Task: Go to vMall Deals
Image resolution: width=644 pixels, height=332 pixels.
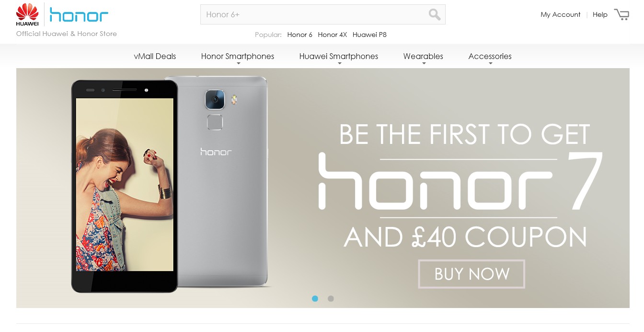Action: (x=155, y=56)
